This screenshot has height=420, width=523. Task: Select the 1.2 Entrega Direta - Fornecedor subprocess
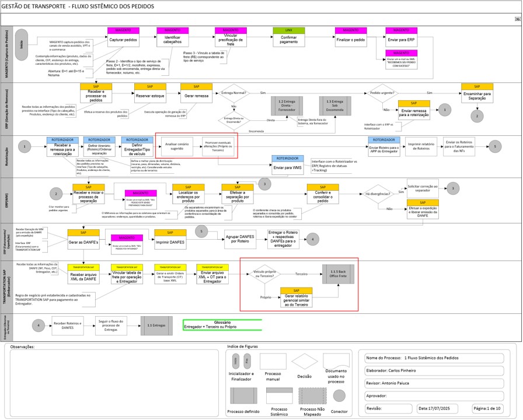point(287,106)
